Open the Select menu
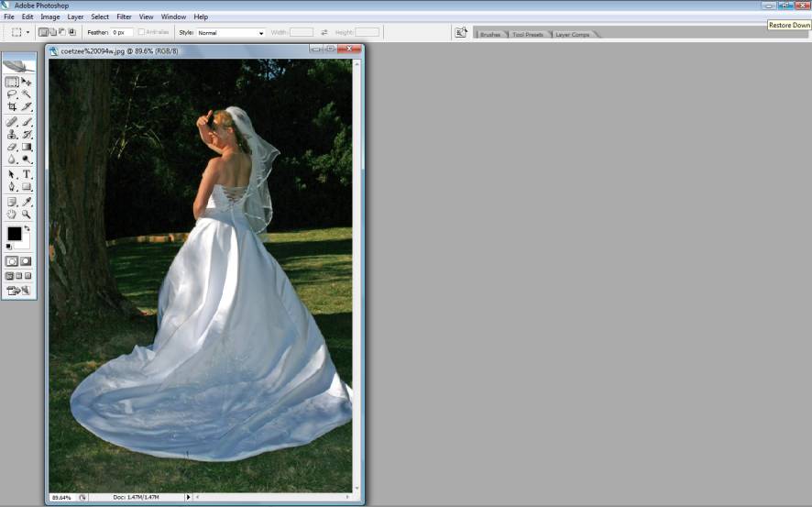This screenshot has height=507, width=812. click(100, 17)
